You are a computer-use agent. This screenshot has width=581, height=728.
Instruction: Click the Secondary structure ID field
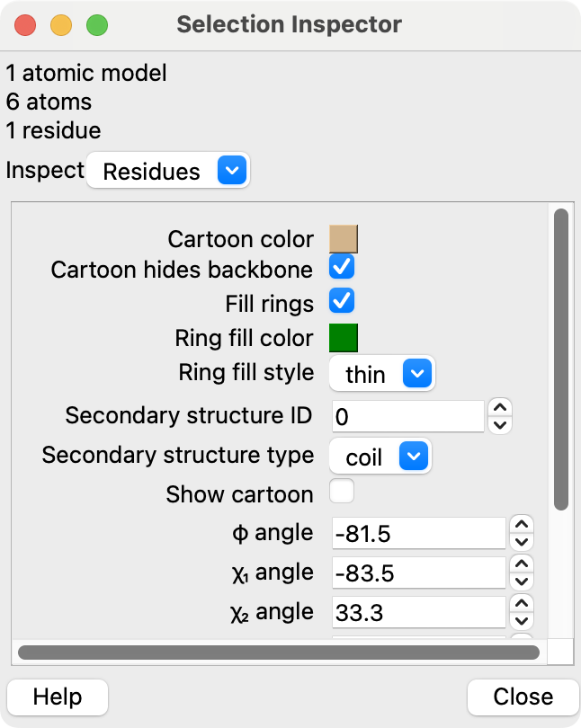[x=408, y=416]
